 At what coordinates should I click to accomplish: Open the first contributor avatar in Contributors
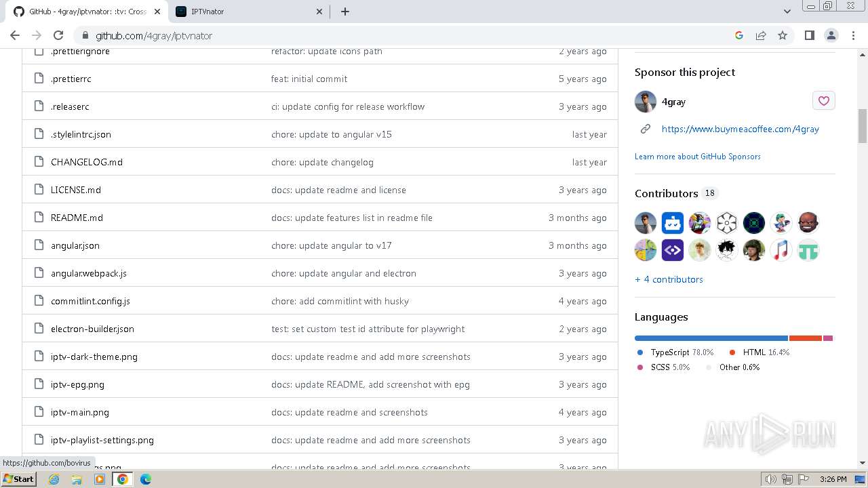tap(646, 222)
